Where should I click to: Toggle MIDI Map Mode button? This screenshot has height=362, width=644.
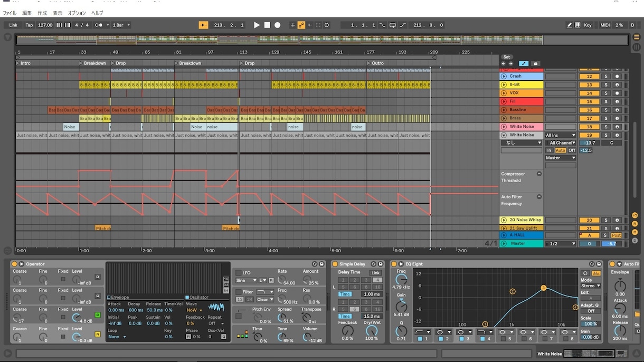click(x=605, y=25)
